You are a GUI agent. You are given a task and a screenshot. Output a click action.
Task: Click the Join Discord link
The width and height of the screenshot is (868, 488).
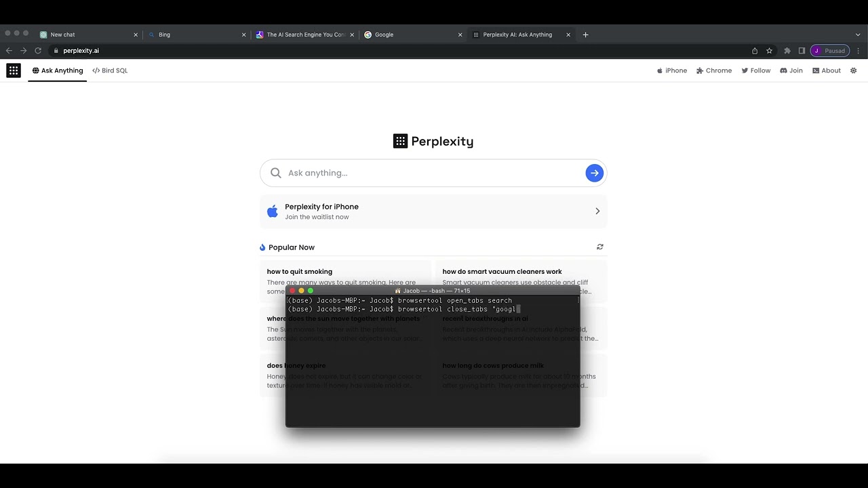pos(791,70)
